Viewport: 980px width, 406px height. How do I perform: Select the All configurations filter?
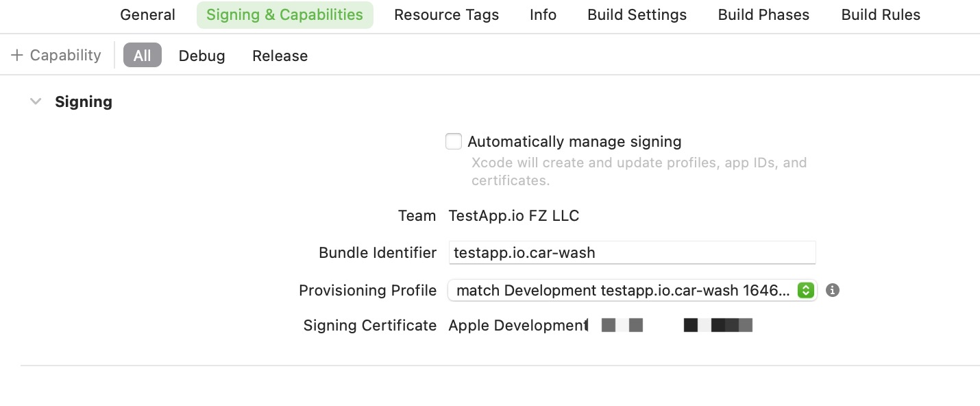pyautogui.click(x=142, y=55)
